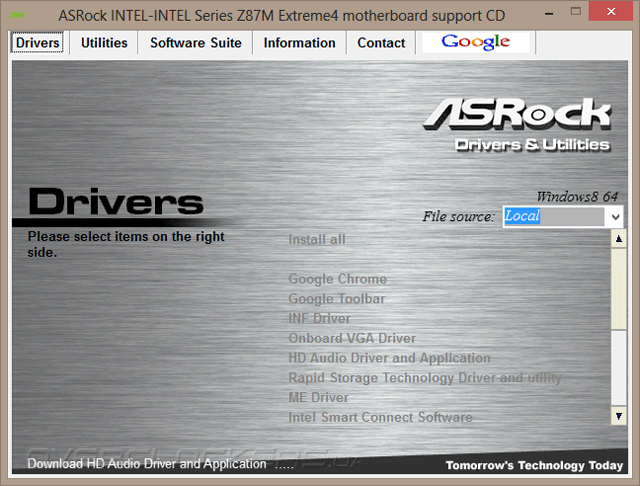Open the Contact tab
640x486 pixels.
(x=381, y=43)
